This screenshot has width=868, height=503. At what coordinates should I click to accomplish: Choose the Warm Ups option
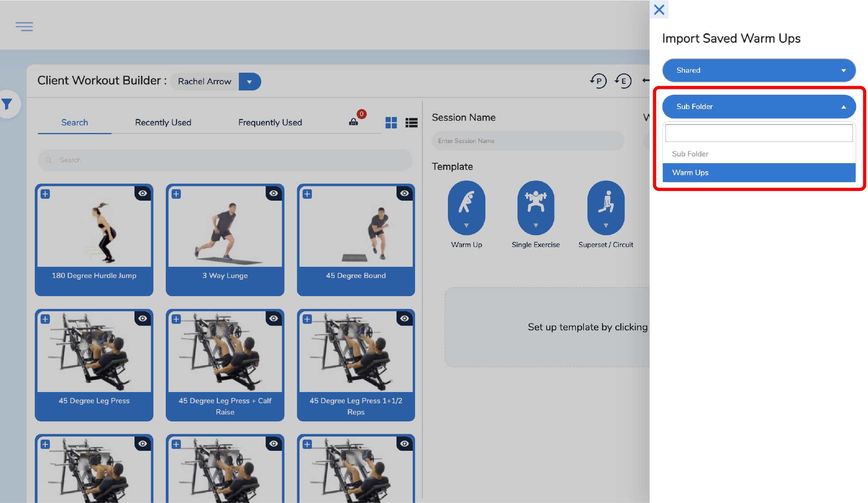pos(759,172)
